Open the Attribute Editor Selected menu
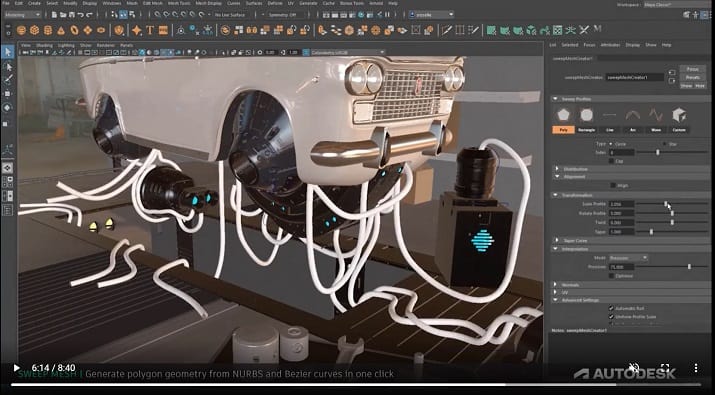The width and height of the screenshot is (715, 395). click(570, 45)
